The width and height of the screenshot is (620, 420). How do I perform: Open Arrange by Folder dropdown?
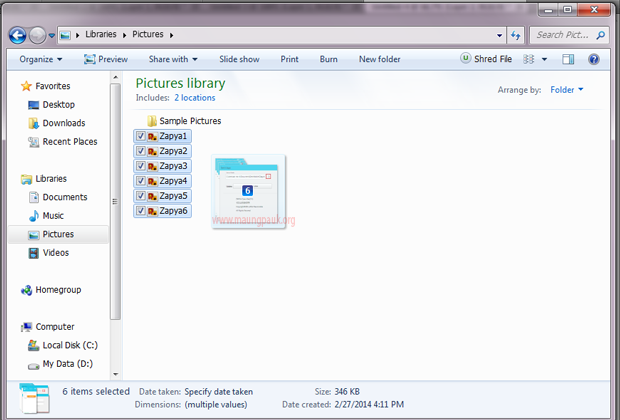click(x=567, y=90)
